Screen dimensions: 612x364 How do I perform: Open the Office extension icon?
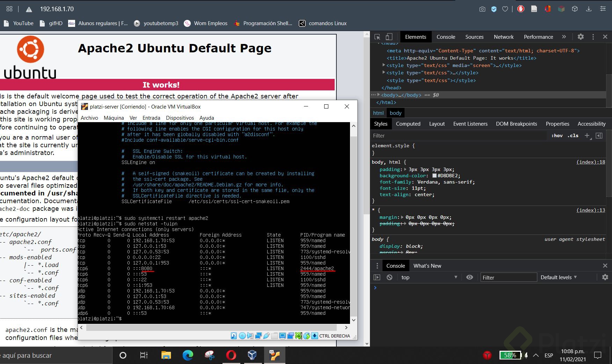click(548, 9)
